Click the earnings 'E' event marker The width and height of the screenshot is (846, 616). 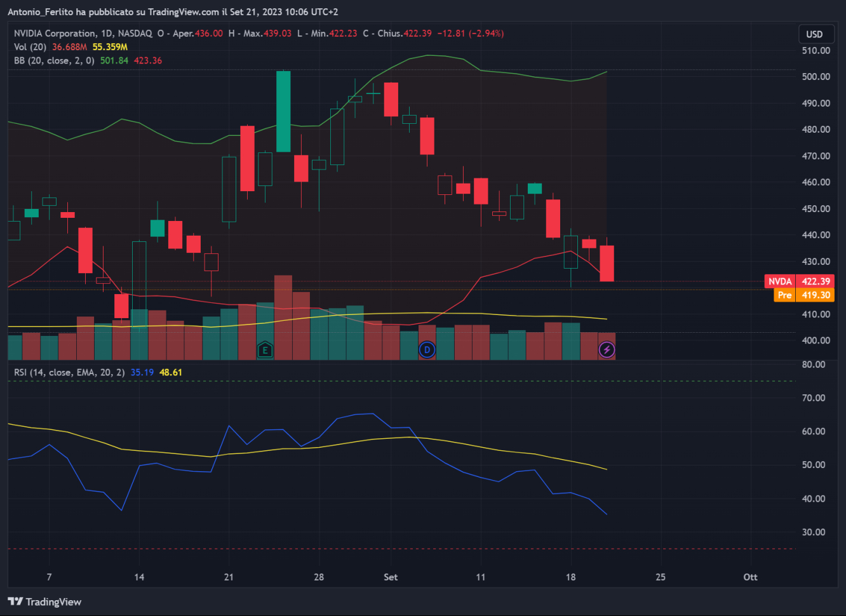click(x=265, y=349)
